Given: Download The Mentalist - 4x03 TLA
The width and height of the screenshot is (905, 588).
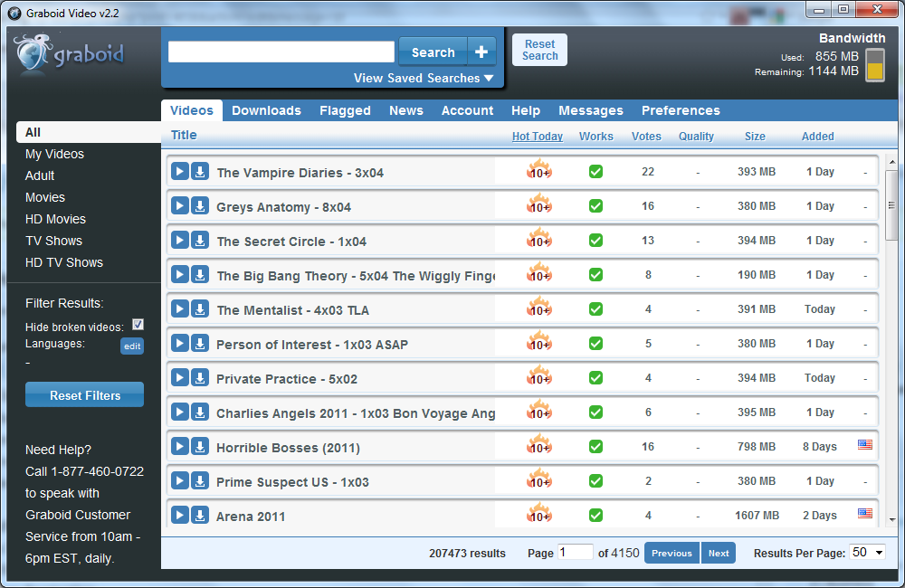Looking at the screenshot, I should coord(200,309).
